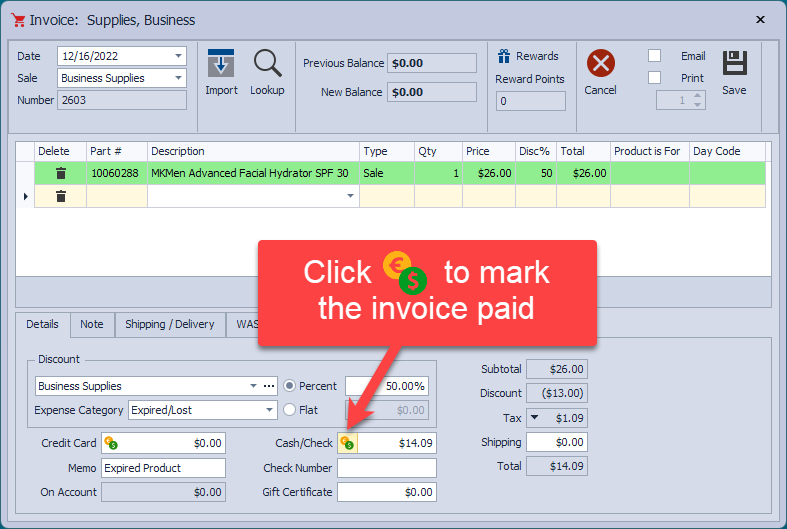Click the Shipping amount field
Screen dimensions: 787x529
557,442
